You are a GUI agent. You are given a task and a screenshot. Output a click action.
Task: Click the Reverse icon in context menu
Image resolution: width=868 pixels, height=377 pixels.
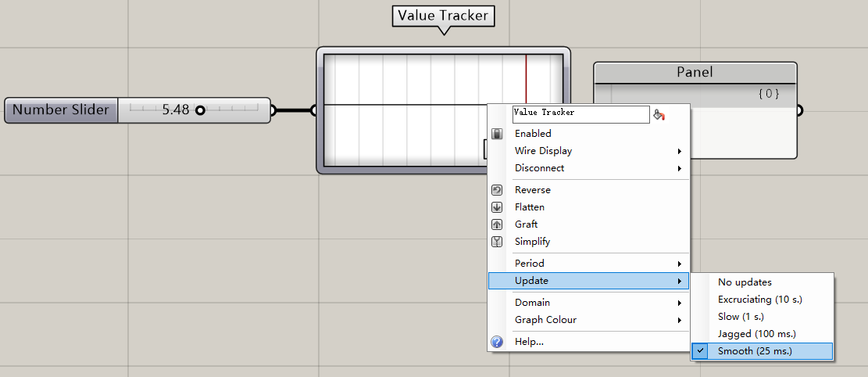(497, 190)
